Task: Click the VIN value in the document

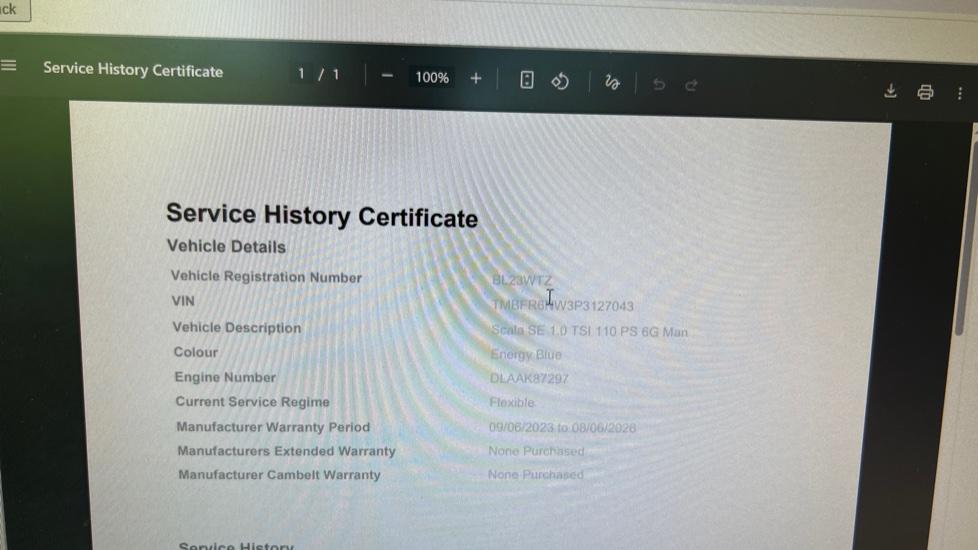Action: (563, 305)
